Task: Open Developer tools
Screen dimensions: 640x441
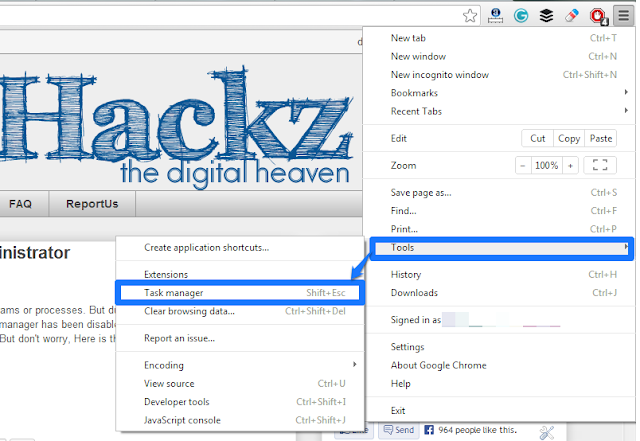Action: (x=240, y=402)
